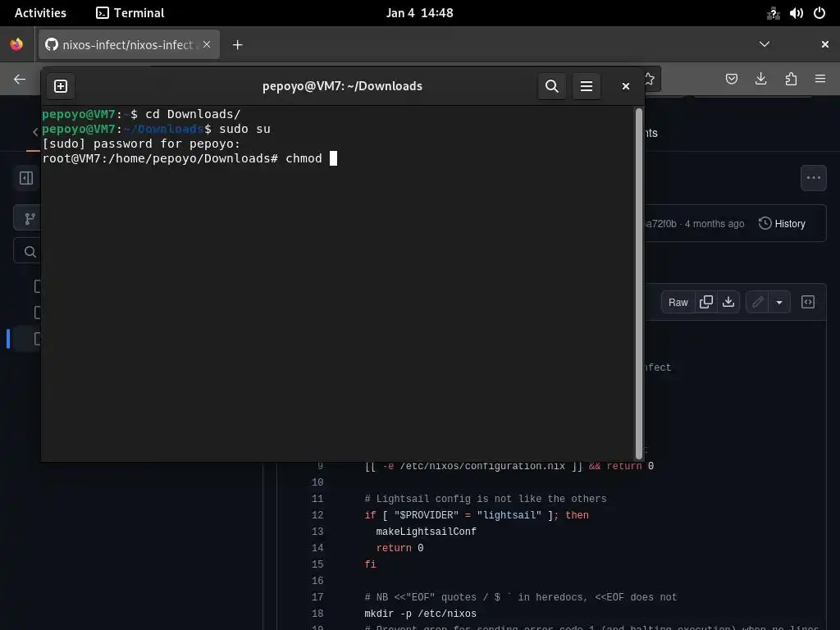The height and width of the screenshot is (630, 840).
Task: List all Firefox tabs dropdown
Action: click(765, 44)
